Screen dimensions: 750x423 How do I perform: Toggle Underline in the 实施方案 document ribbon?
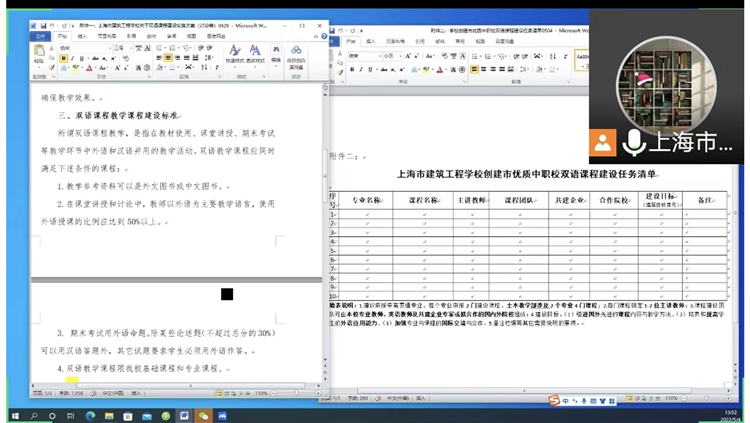(82, 58)
